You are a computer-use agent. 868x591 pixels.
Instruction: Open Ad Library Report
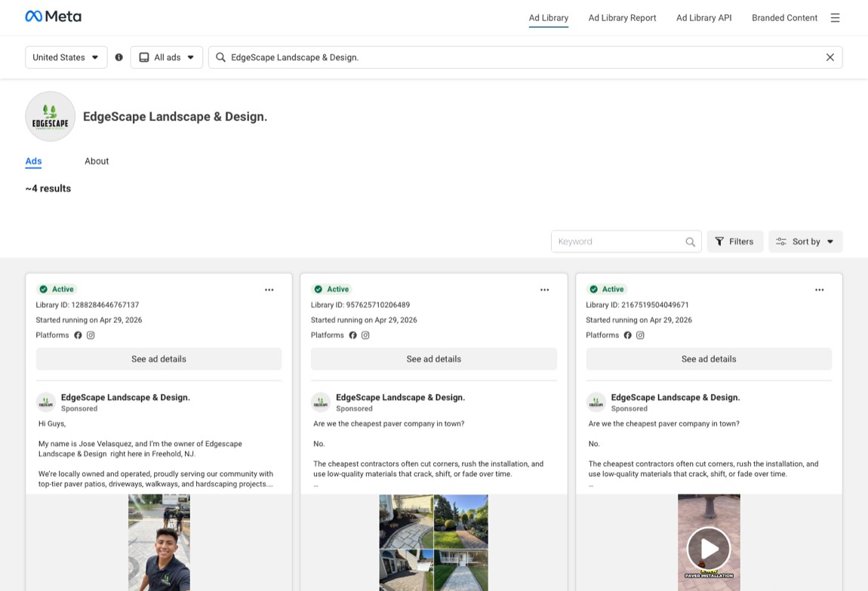pyautogui.click(x=622, y=17)
